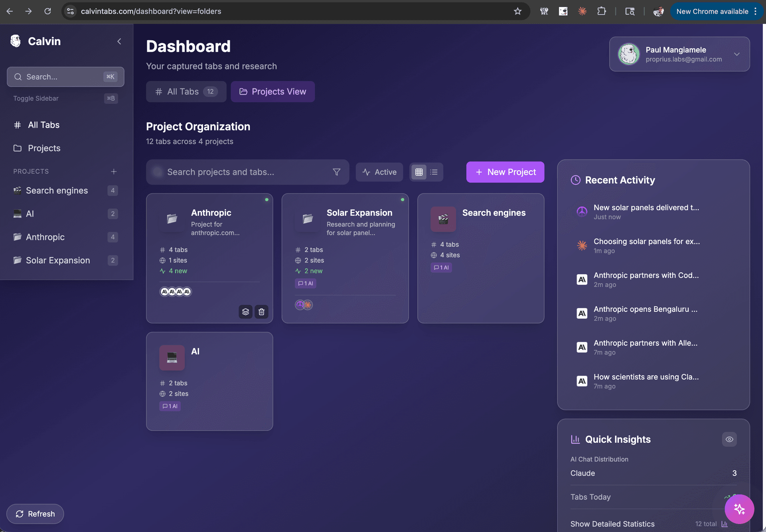Click the eye icon in Quick Insights
Viewport: 766px width, 532px height.
729,439
